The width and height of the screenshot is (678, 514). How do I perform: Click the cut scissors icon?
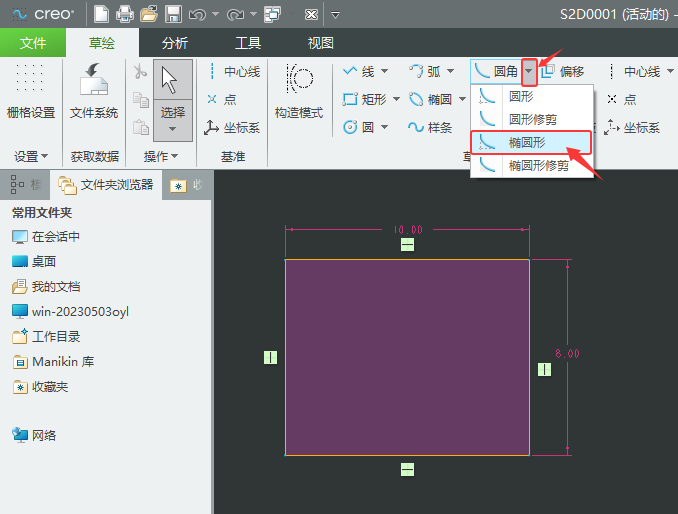[140, 71]
